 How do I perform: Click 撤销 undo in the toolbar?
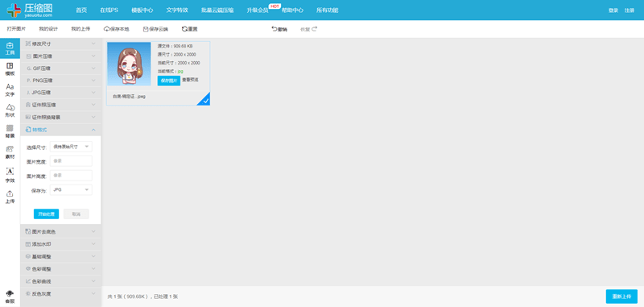click(x=279, y=29)
